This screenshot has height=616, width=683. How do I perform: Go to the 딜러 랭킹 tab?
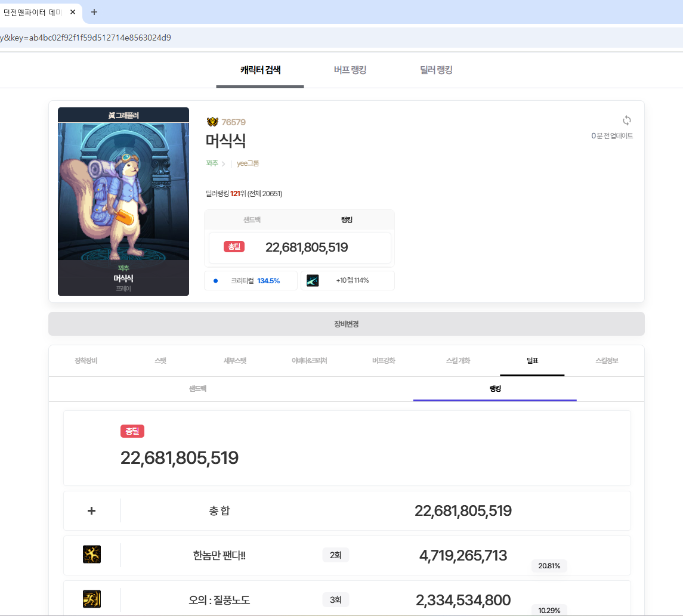tap(436, 70)
